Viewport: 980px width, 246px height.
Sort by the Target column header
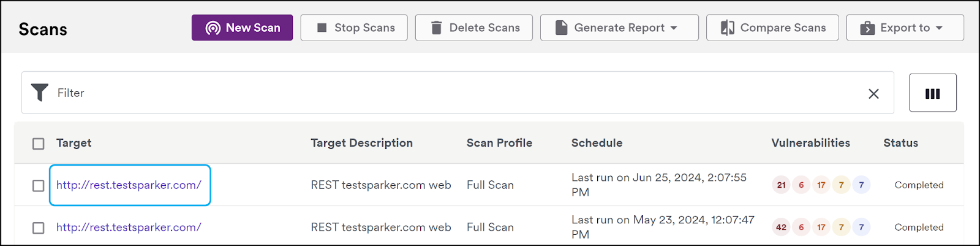(x=73, y=143)
